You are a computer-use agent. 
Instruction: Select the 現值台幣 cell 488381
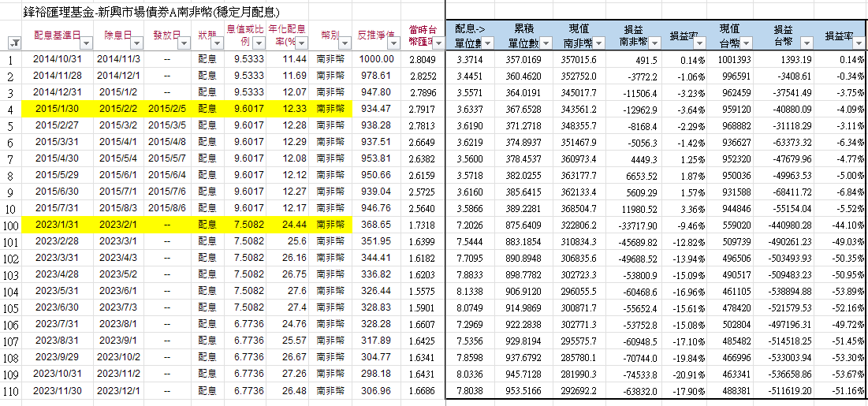point(729,390)
